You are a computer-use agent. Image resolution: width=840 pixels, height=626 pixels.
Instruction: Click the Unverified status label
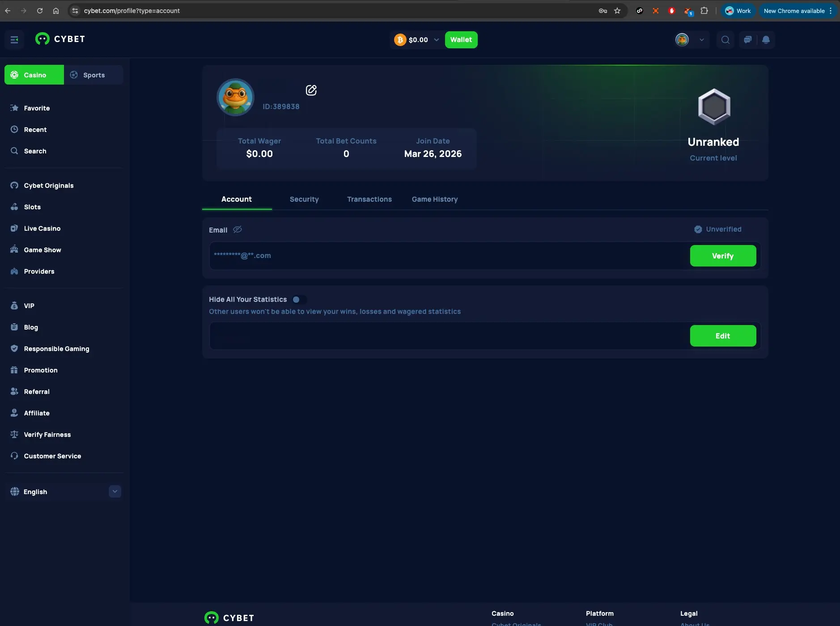(718, 229)
